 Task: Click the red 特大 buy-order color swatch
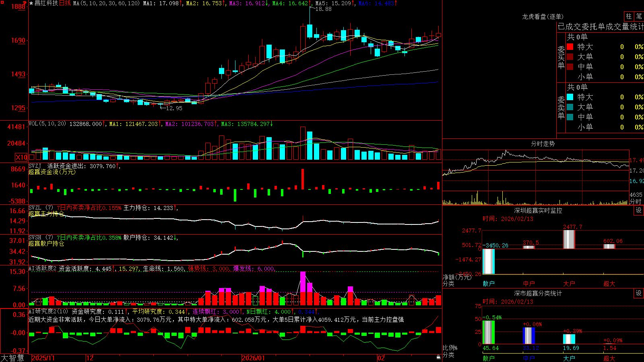pos(570,47)
